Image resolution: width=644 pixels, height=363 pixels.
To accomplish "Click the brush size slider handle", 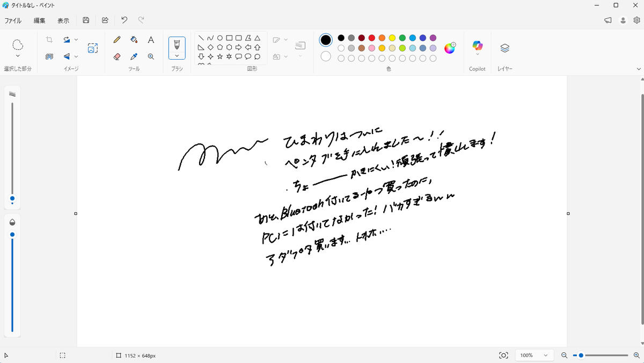I will [12, 199].
